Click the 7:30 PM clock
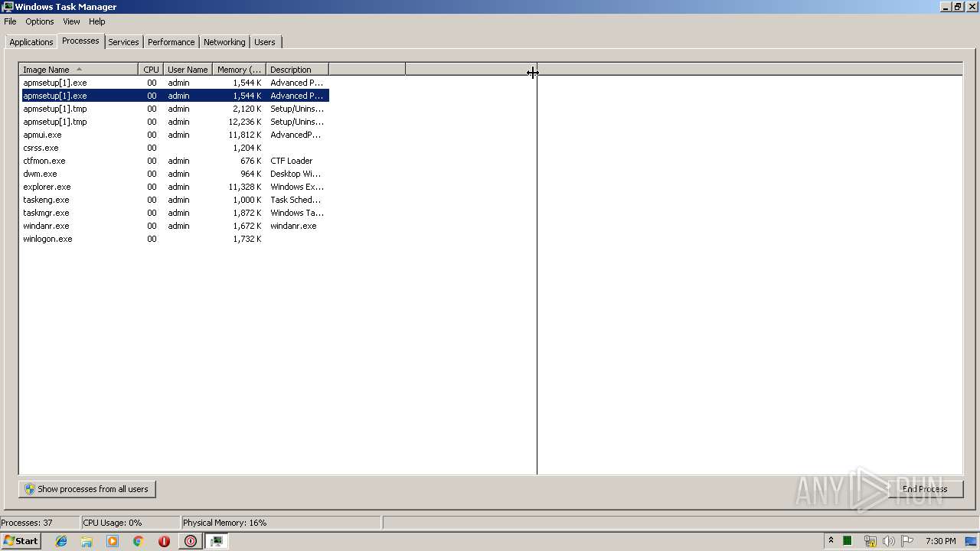The image size is (980, 551). click(x=940, y=541)
